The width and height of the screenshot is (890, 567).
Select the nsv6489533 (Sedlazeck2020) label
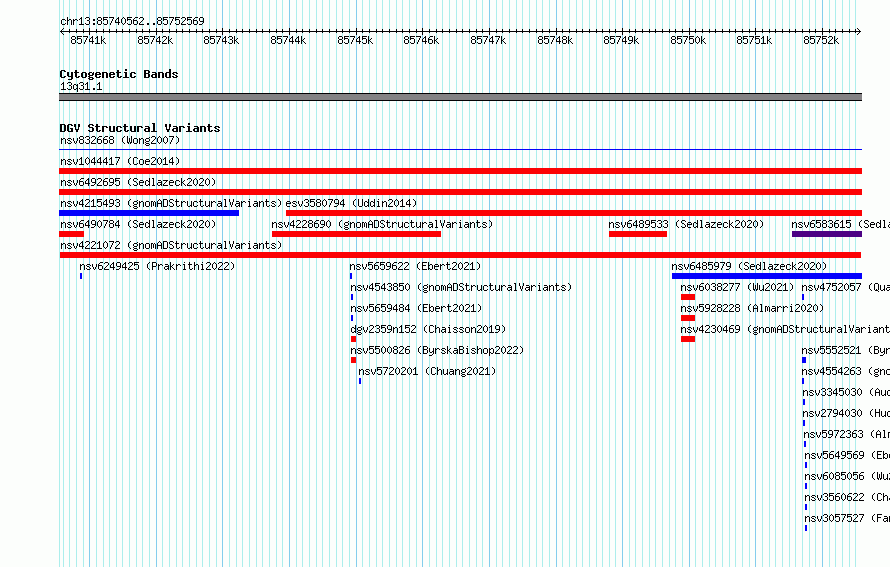click(x=686, y=224)
